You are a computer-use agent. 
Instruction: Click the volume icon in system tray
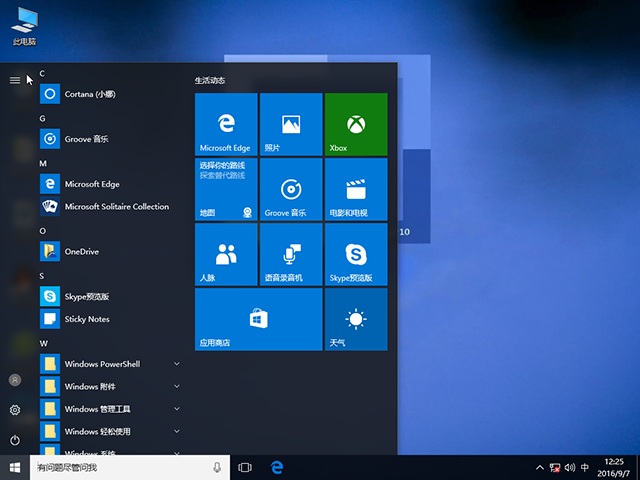(570, 467)
